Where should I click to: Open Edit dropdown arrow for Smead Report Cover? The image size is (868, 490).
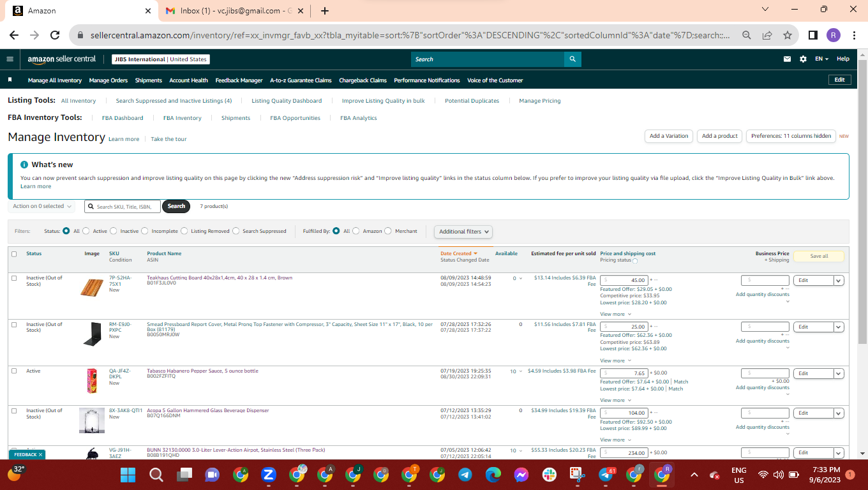click(839, 327)
